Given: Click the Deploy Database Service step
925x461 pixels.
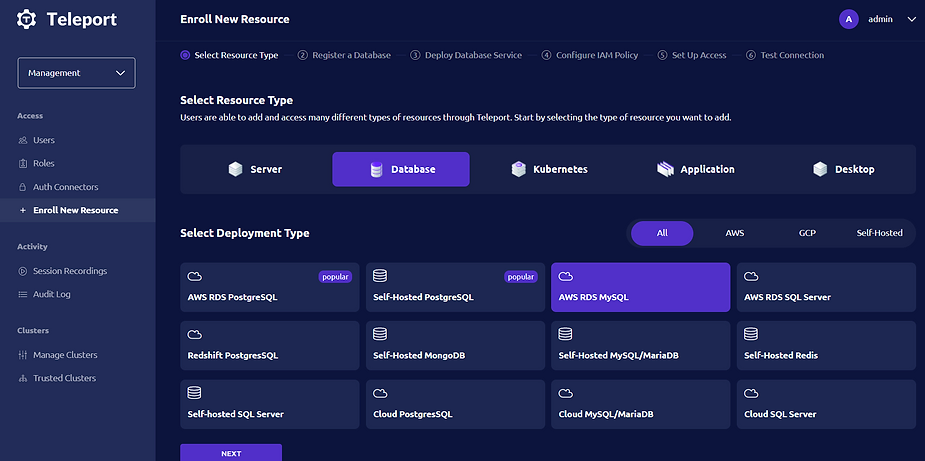Looking at the screenshot, I should (466, 55).
